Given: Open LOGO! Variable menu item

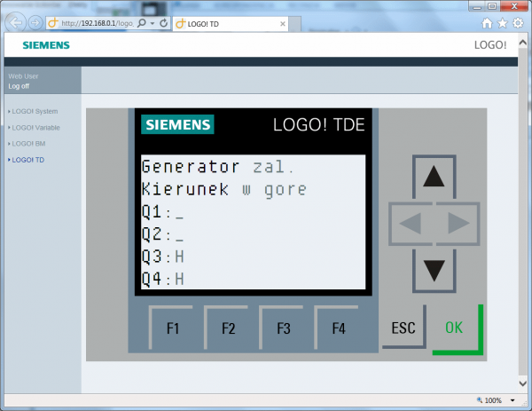Looking at the screenshot, I should coord(35,128).
